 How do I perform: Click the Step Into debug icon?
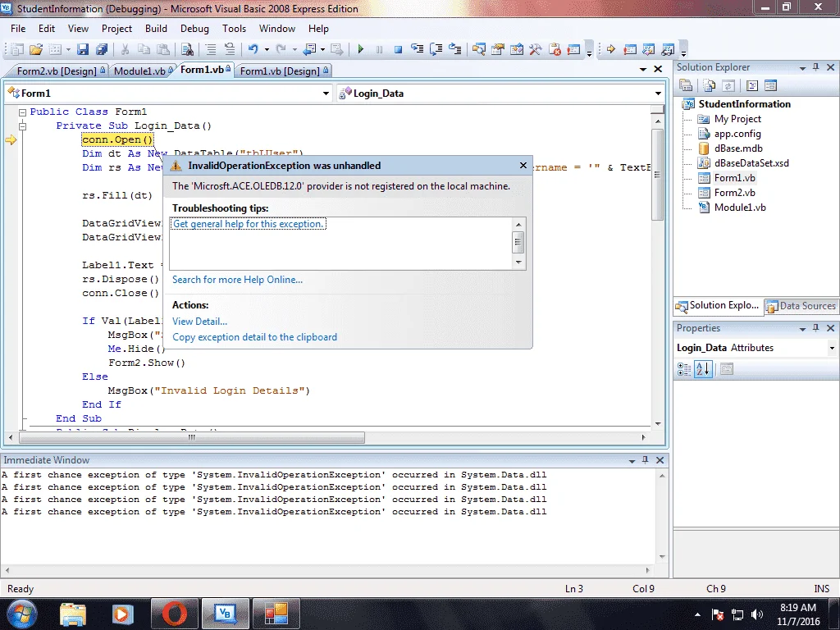(x=418, y=49)
